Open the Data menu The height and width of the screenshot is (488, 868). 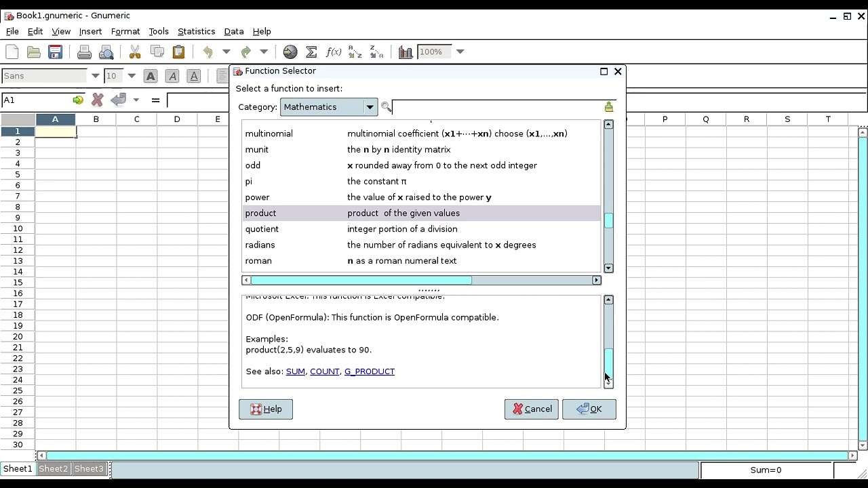[x=234, y=31]
